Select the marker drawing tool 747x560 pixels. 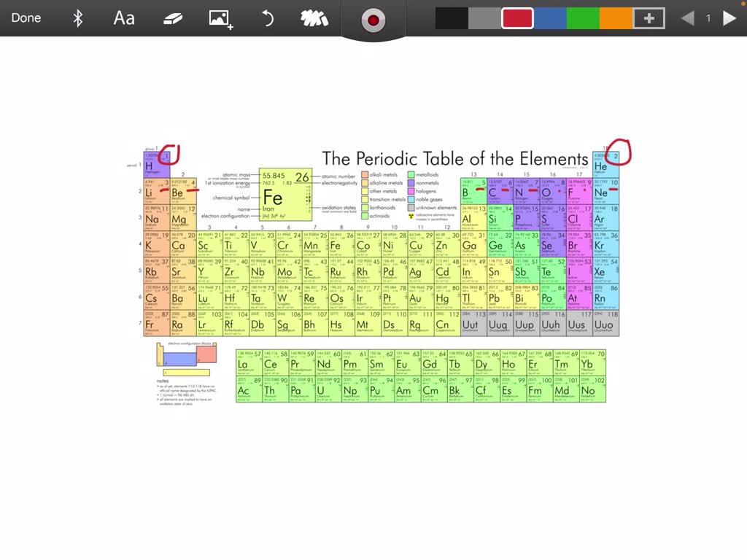tap(314, 17)
